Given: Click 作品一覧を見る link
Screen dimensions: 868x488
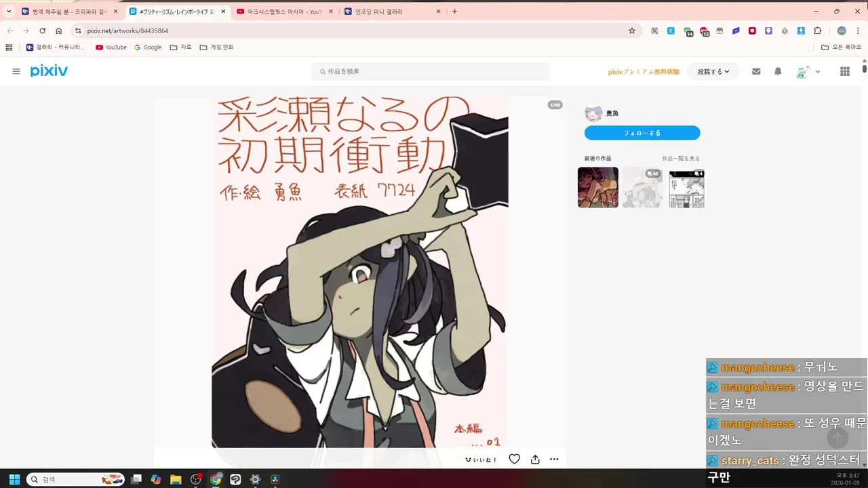Looking at the screenshot, I should pyautogui.click(x=681, y=159).
